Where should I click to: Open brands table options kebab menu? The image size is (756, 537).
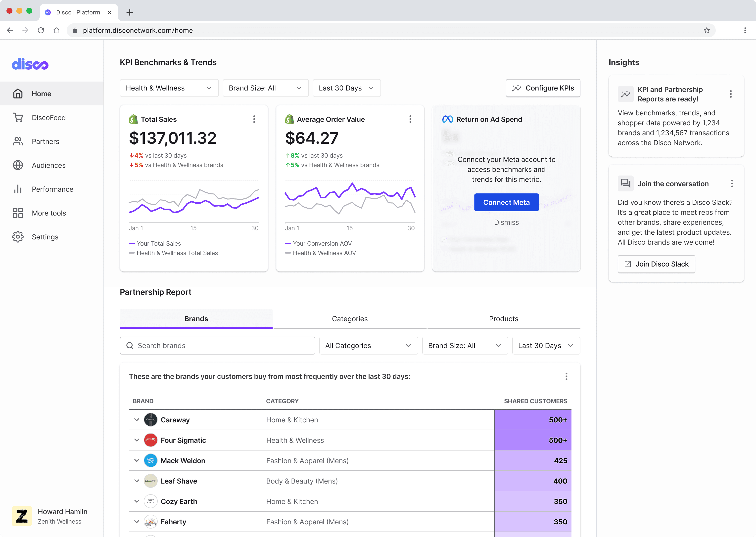point(566,376)
